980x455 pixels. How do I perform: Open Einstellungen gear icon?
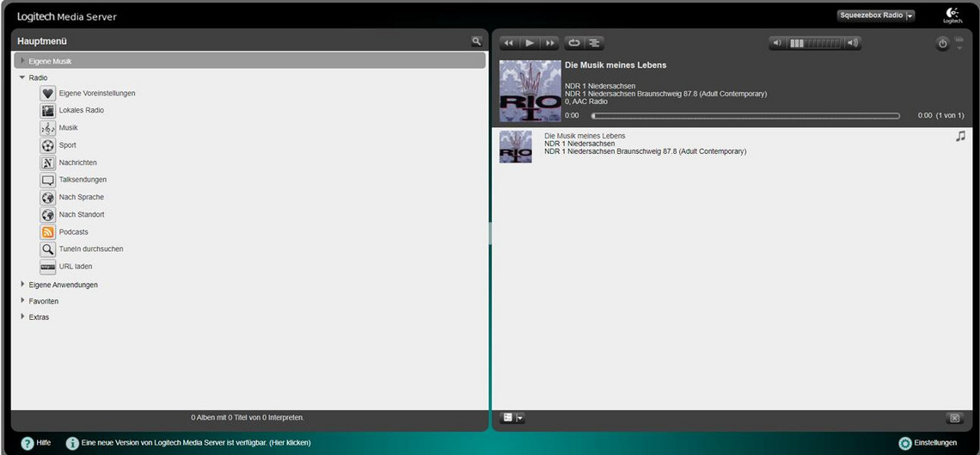click(904, 443)
